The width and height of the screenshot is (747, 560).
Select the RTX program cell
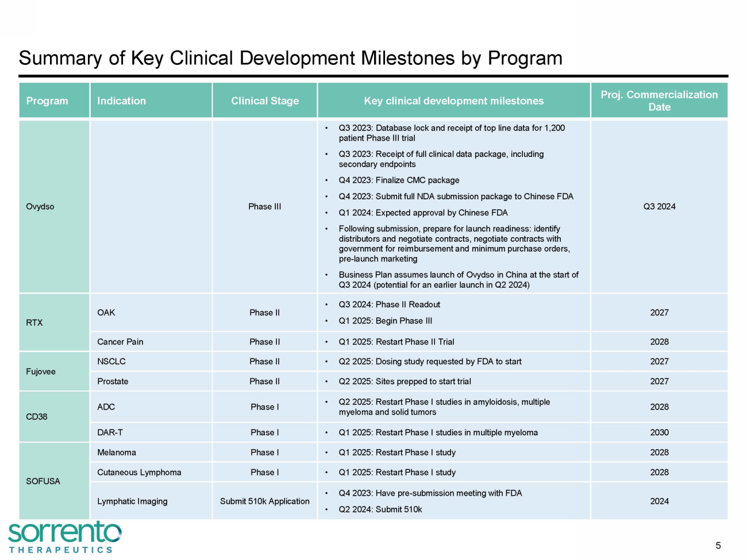(34, 323)
